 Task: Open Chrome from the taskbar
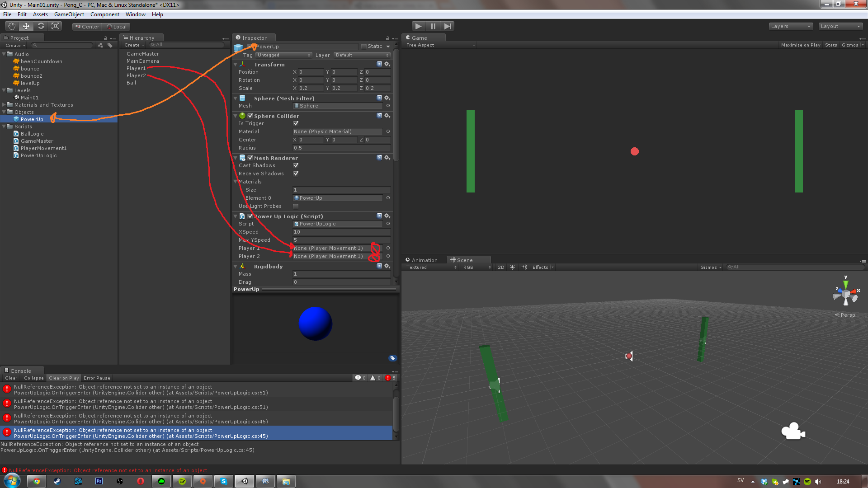coord(37,481)
